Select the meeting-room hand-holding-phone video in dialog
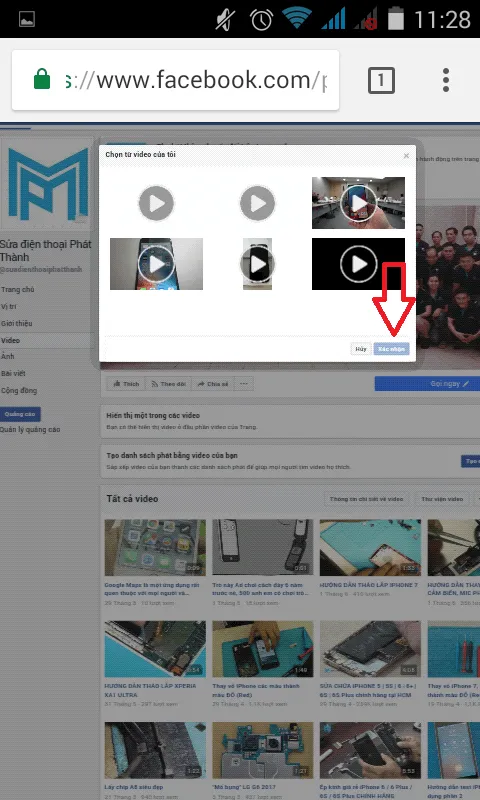 click(358, 203)
